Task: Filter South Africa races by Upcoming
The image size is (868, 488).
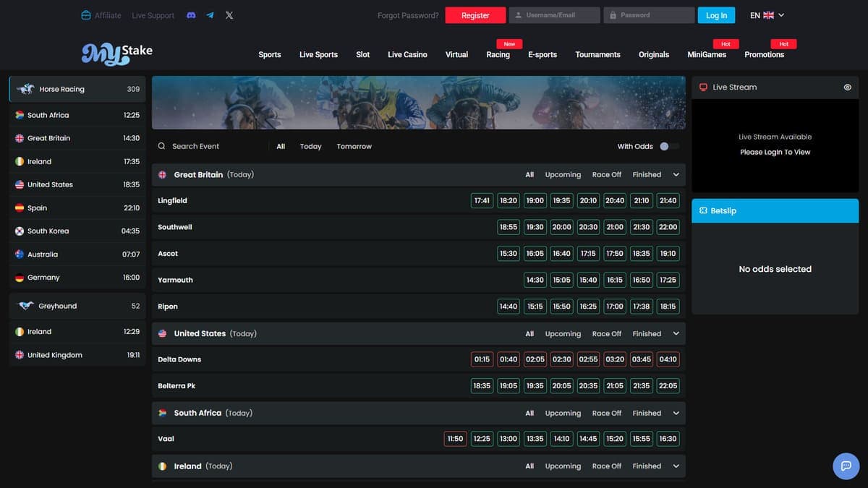Action: pyautogui.click(x=563, y=414)
